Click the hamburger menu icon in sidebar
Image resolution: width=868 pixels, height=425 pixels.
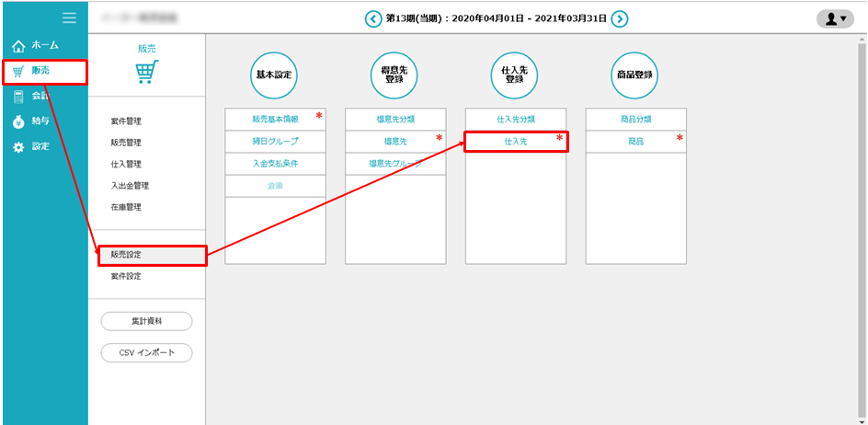[69, 17]
